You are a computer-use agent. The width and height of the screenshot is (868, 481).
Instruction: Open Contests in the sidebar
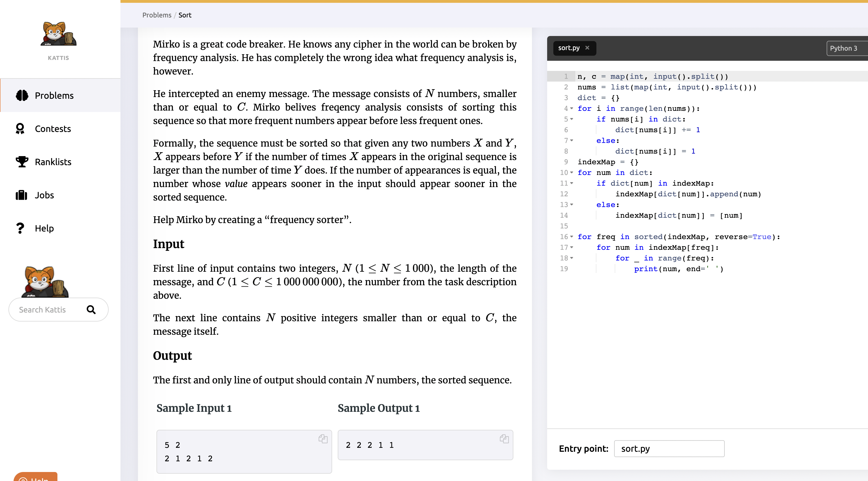pyautogui.click(x=60, y=129)
